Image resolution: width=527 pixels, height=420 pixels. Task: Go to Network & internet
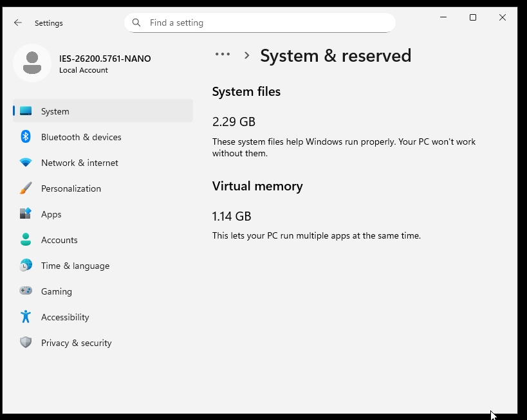103,163
